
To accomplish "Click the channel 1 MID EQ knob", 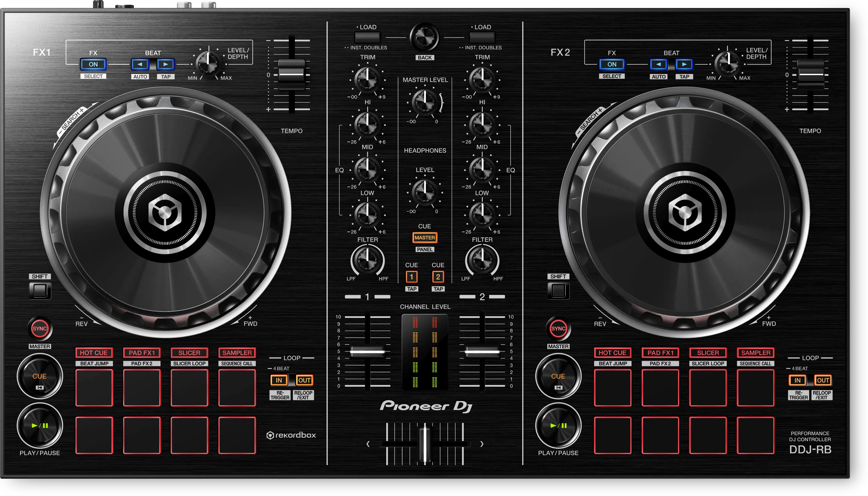I will pyautogui.click(x=367, y=169).
